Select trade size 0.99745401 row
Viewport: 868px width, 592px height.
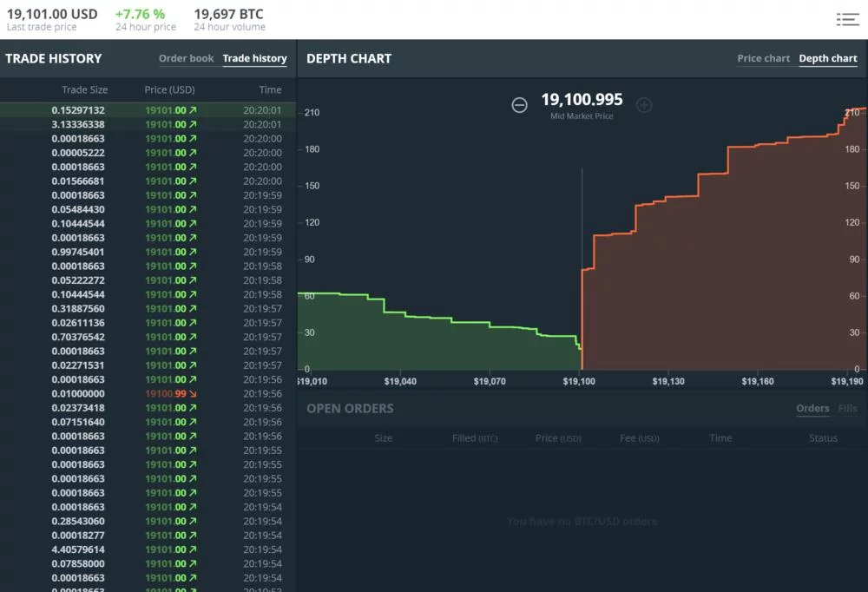pos(148,252)
